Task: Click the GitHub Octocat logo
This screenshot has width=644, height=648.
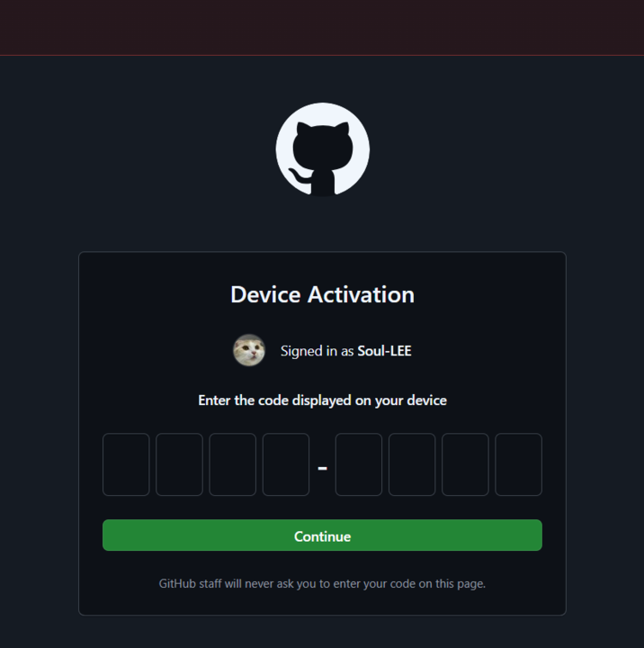Action: [323, 149]
